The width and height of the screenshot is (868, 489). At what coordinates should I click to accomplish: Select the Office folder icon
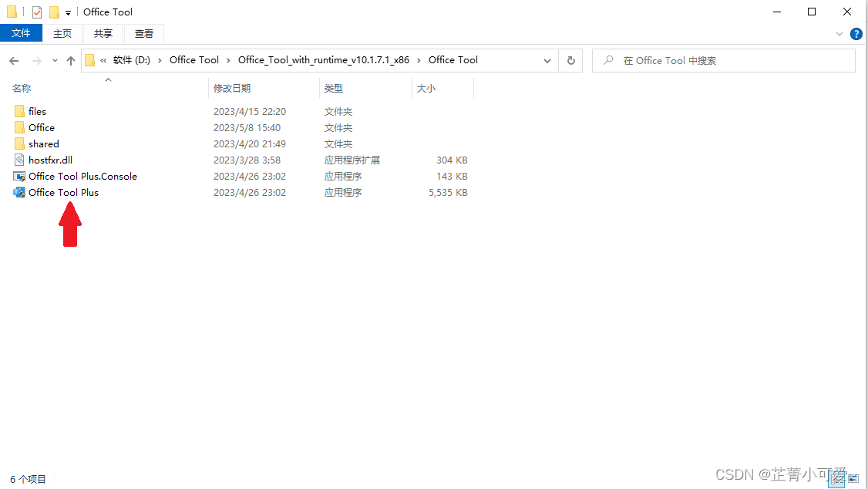[x=19, y=127]
